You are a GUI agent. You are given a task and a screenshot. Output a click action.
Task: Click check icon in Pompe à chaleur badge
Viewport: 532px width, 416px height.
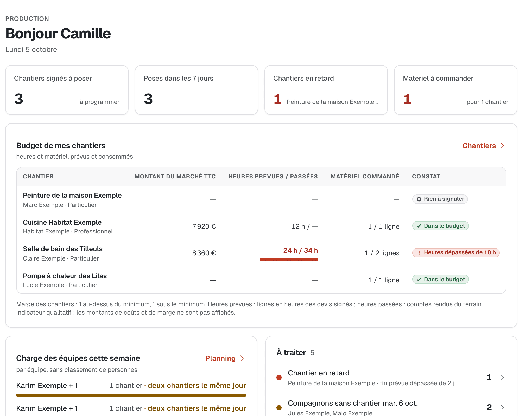[x=419, y=279]
